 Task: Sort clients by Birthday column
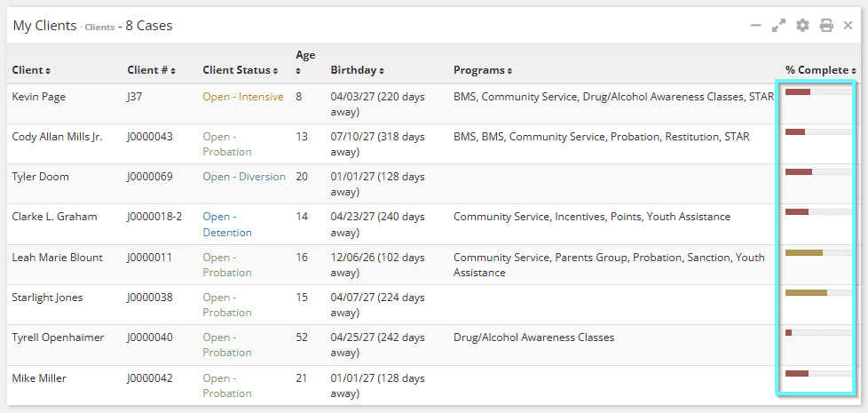(357, 70)
